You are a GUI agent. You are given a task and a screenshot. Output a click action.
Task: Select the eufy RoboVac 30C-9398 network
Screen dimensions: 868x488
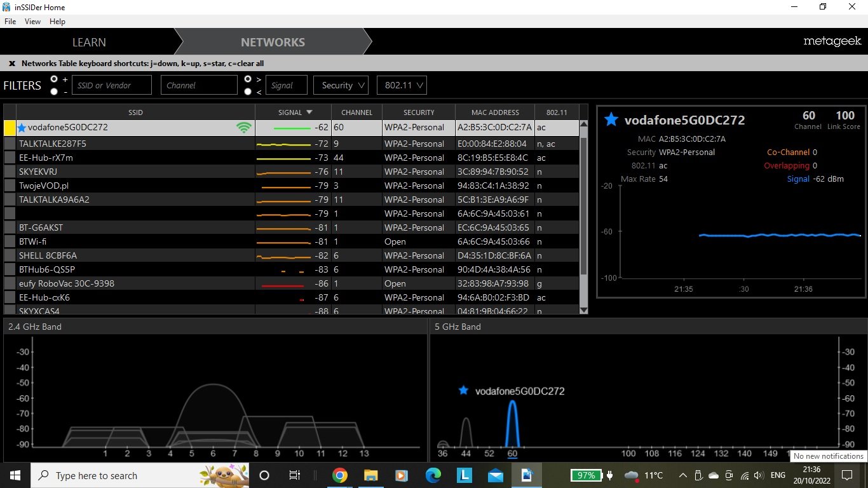click(292, 283)
